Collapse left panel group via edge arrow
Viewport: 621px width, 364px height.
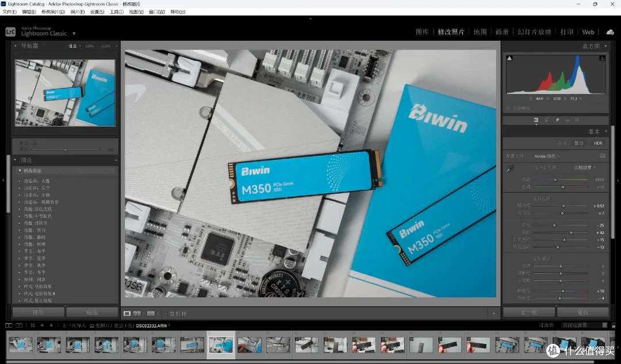pyautogui.click(x=3, y=181)
